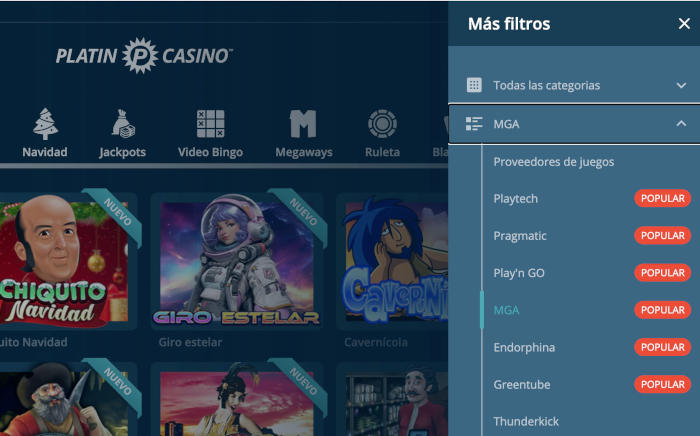This screenshot has width=700, height=436.
Task: Open the Giro Estelar game thumbnail
Action: tap(237, 261)
